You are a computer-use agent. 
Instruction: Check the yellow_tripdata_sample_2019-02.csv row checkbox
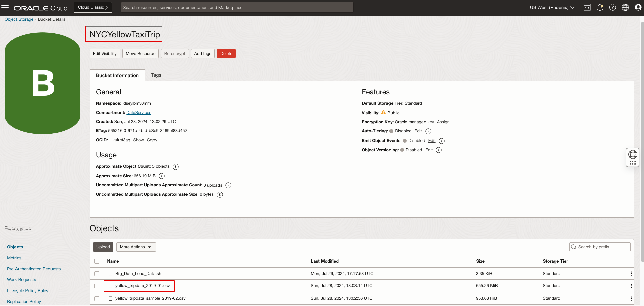[97, 299]
